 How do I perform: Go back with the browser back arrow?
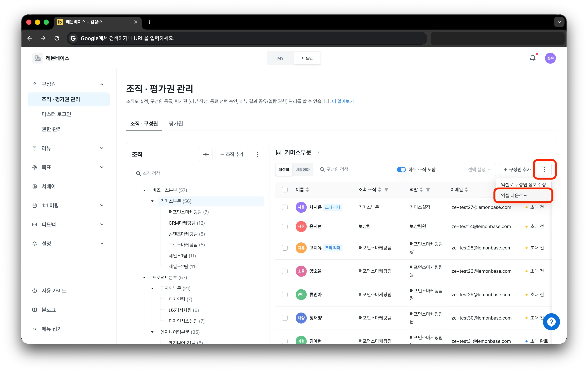tap(30, 38)
